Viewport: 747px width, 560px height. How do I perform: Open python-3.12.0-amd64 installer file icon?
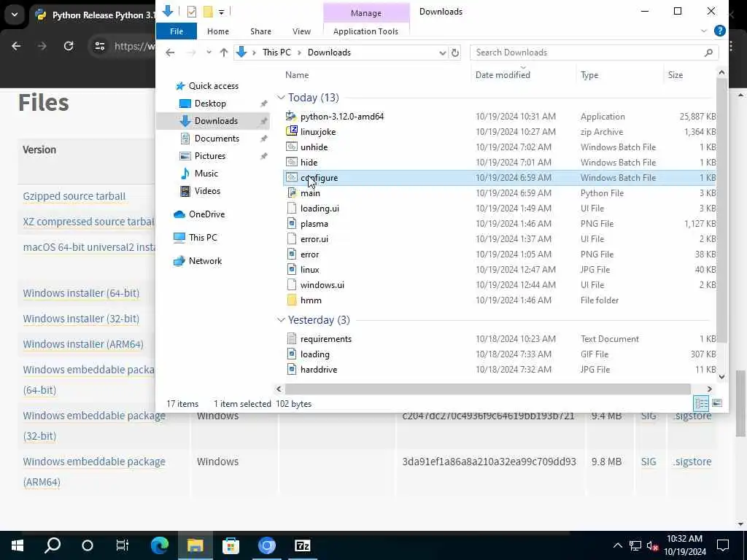point(291,116)
